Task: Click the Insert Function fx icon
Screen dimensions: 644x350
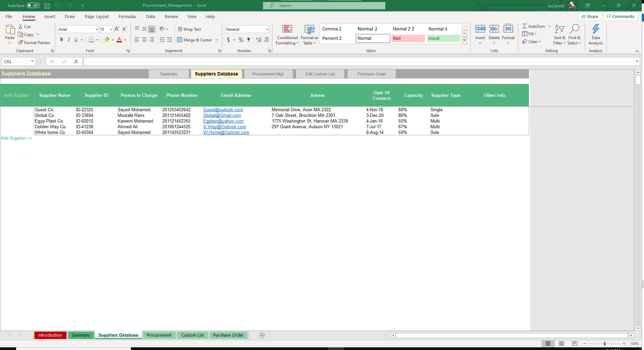Action: tap(76, 61)
